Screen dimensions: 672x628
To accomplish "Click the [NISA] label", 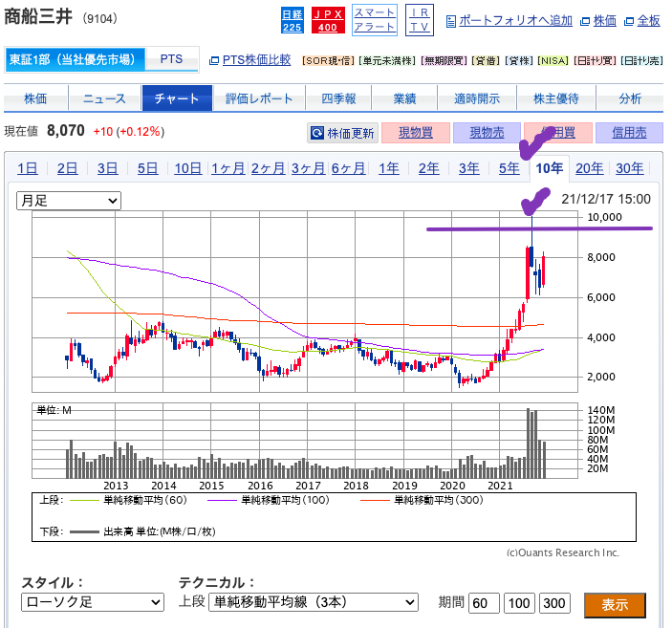I will tap(553, 61).
